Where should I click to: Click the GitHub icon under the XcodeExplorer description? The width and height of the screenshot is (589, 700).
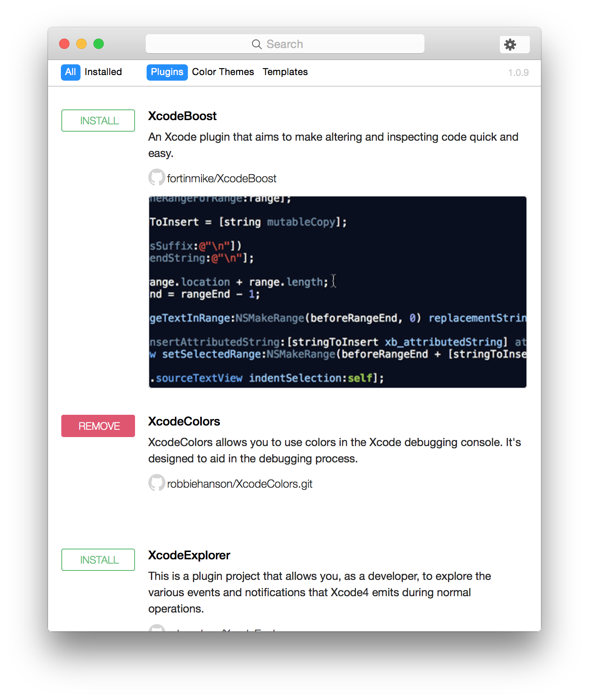pyautogui.click(x=156, y=628)
